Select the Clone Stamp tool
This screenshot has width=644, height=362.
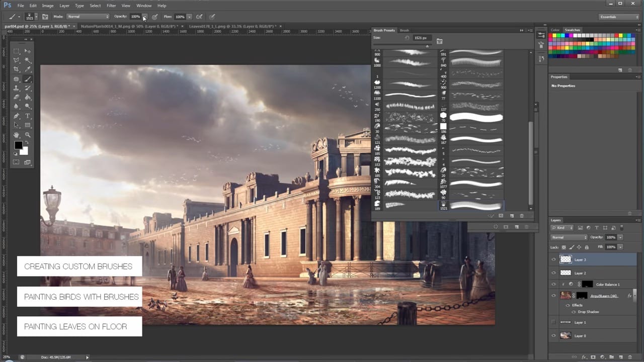click(17, 88)
